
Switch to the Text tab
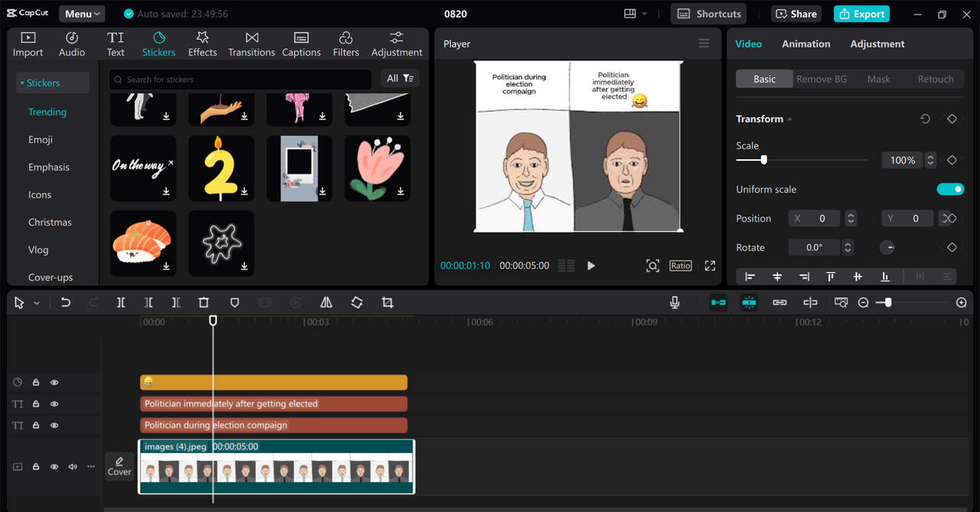116,44
